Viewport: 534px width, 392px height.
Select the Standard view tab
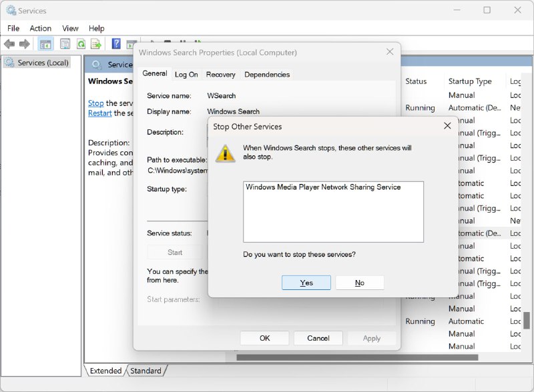click(x=146, y=371)
